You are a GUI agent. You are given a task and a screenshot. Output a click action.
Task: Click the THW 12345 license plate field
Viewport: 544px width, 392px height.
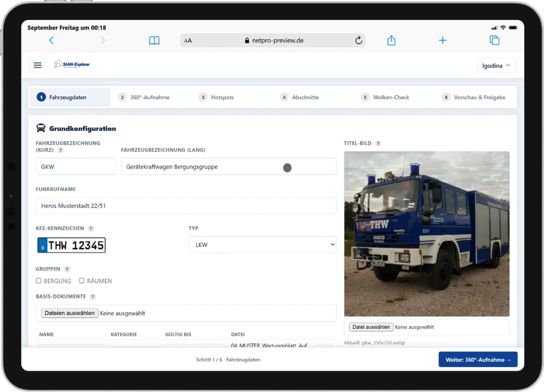pyautogui.click(x=72, y=245)
